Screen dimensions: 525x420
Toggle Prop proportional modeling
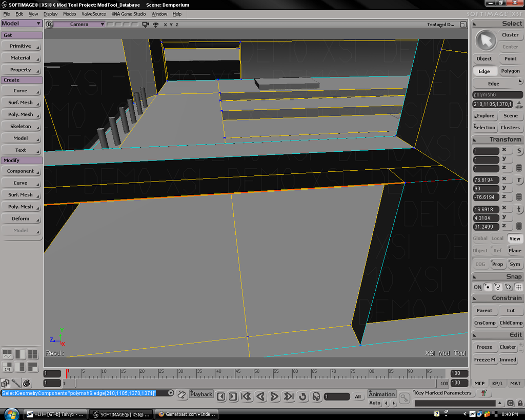pyautogui.click(x=497, y=264)
